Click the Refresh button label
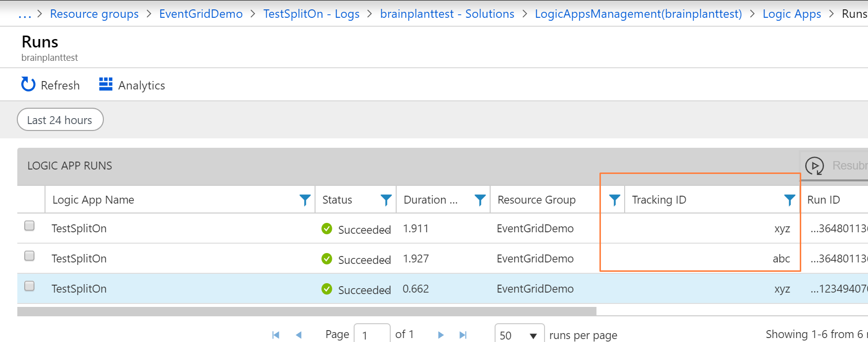 [60, 85]
